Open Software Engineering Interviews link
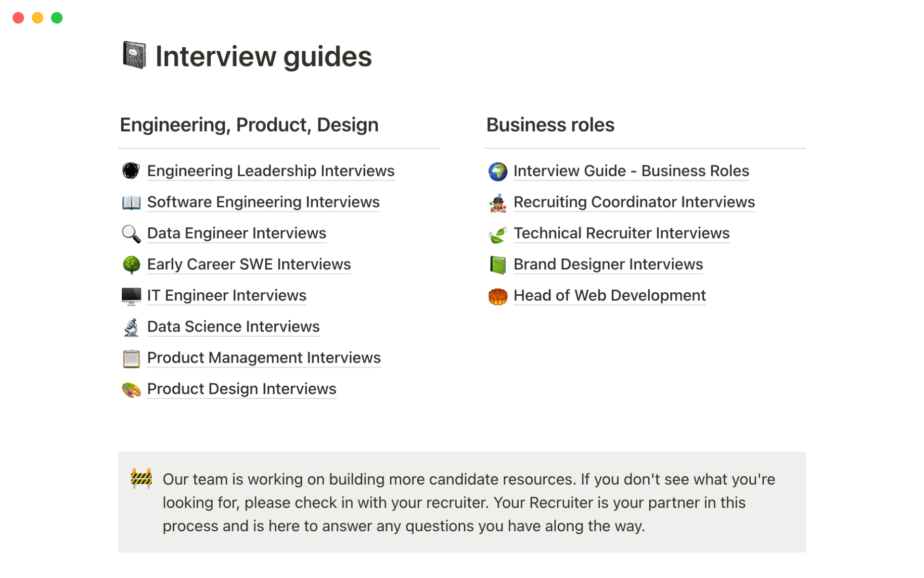Screen dimensions: 924x578 (263, 202)
